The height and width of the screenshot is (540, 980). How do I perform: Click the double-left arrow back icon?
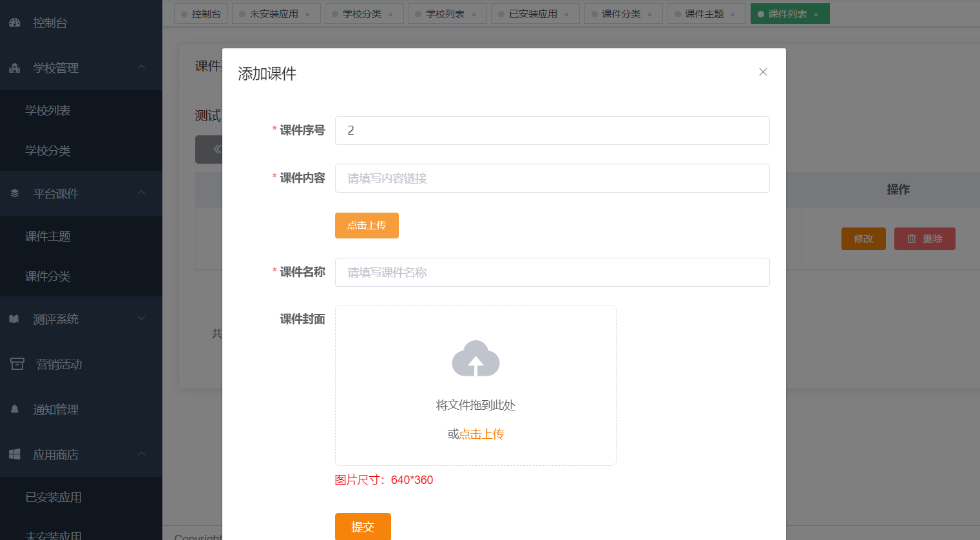coord(217,149)
